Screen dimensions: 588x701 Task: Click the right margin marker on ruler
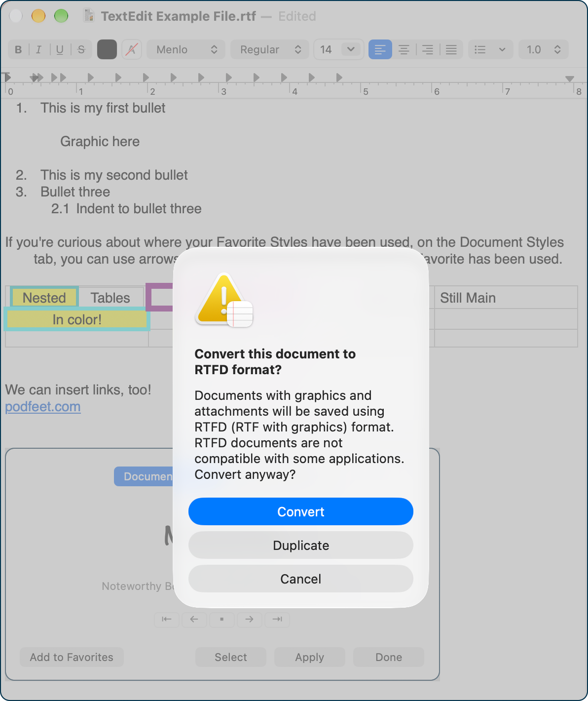click(570, 78)
